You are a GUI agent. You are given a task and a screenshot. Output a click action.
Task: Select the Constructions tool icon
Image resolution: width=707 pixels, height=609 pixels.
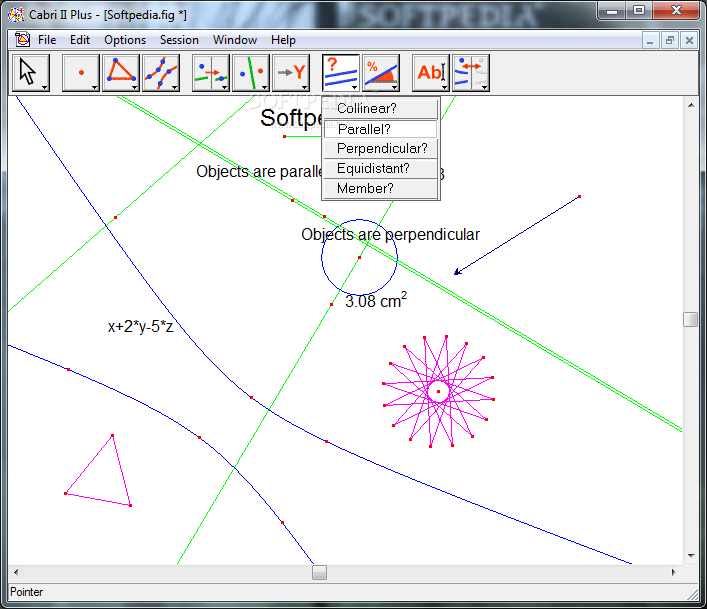point(211,73)
